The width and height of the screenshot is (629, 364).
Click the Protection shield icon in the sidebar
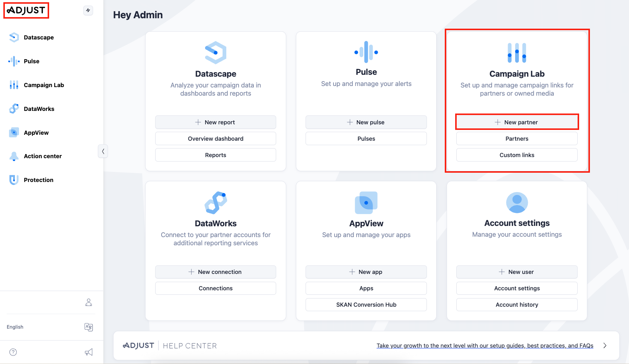(14, 180)
